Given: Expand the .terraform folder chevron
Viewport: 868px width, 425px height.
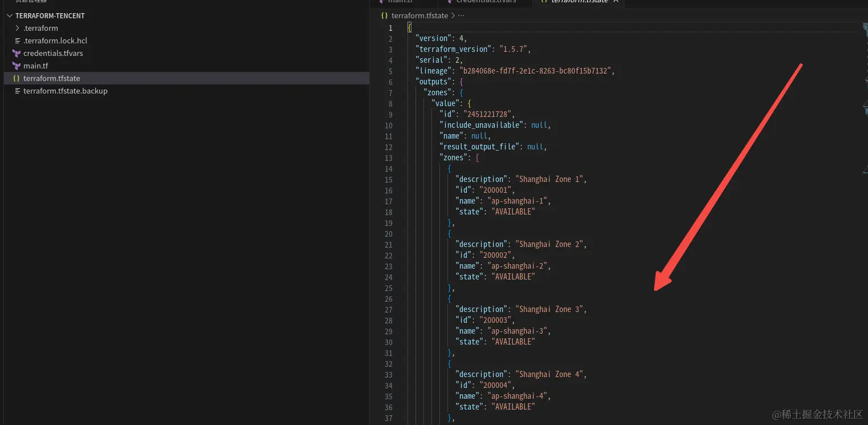Looking at the screenshot, I should tap(18, 28).
